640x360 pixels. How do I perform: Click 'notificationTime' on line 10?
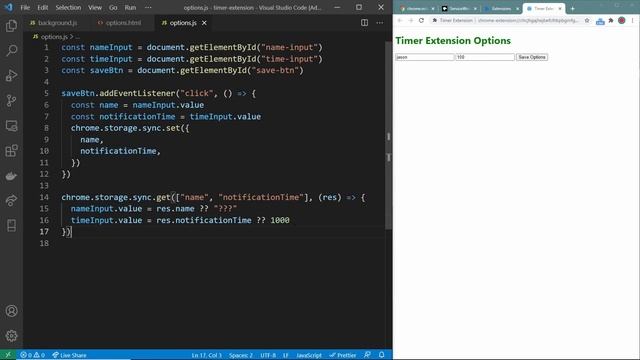(118, 151)
